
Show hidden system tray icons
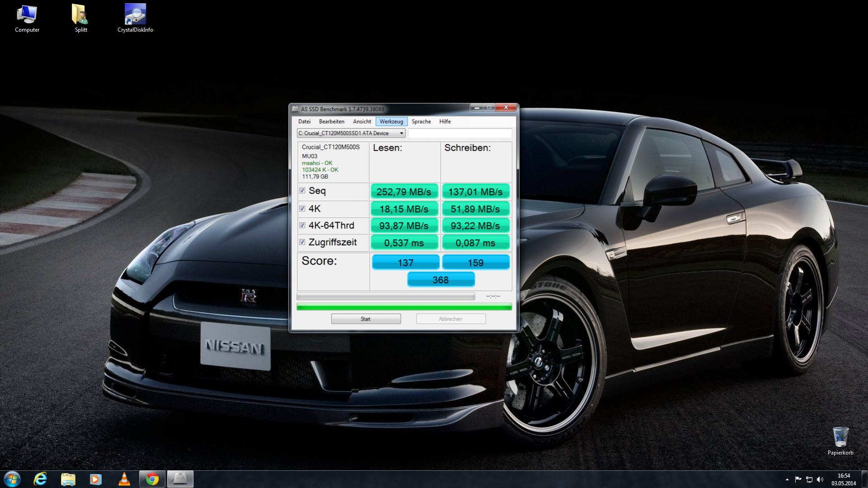pyautogui.click(x=787, y=479)
